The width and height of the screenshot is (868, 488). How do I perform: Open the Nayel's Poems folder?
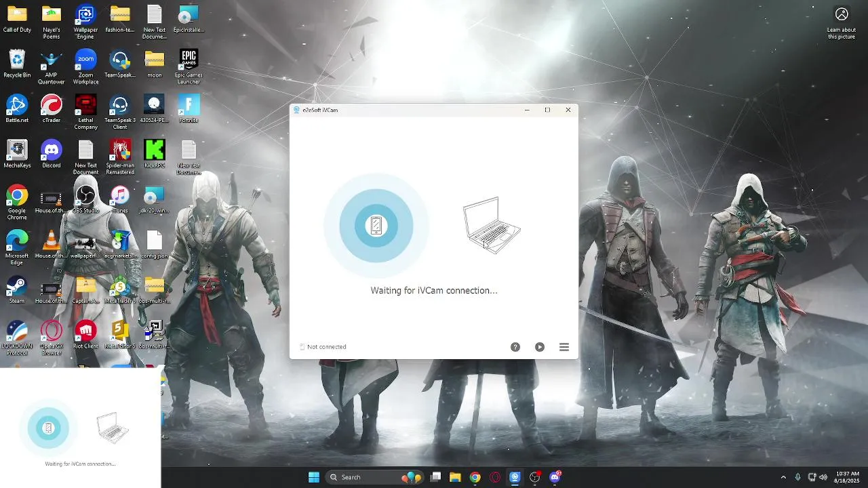[52, 22]
